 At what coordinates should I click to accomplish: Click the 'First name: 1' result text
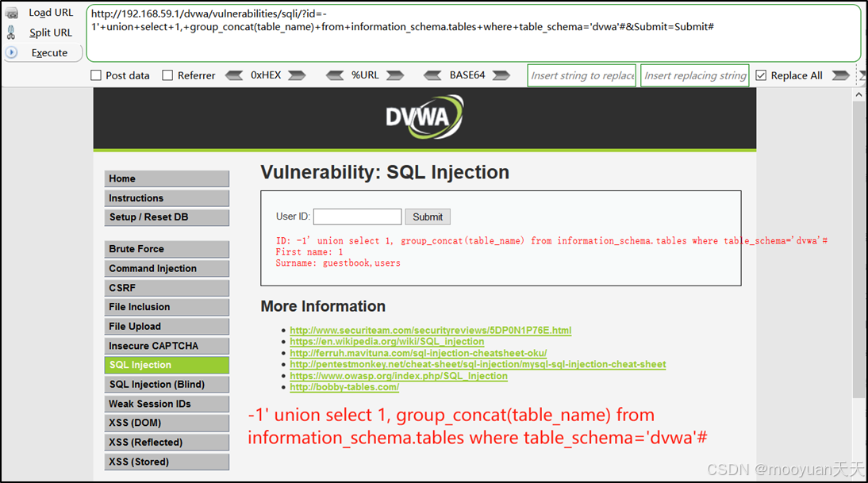pyautogui.click(x=309, y=251)
